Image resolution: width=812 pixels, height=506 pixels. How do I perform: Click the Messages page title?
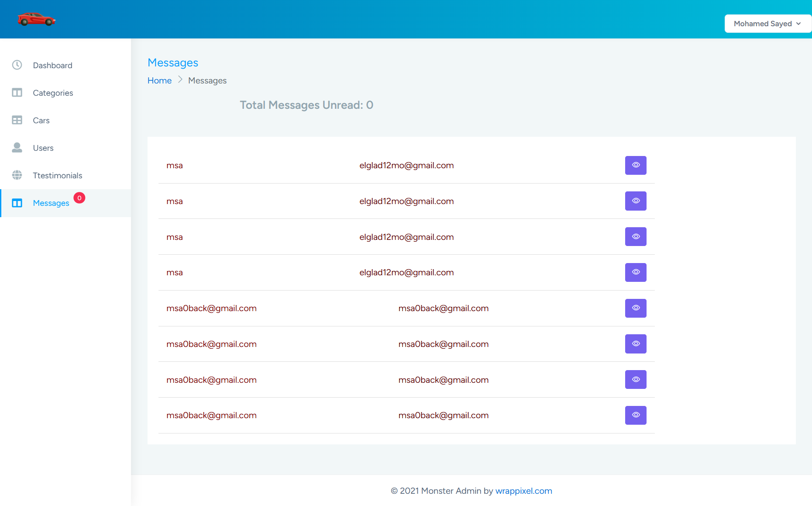point(173,62)
